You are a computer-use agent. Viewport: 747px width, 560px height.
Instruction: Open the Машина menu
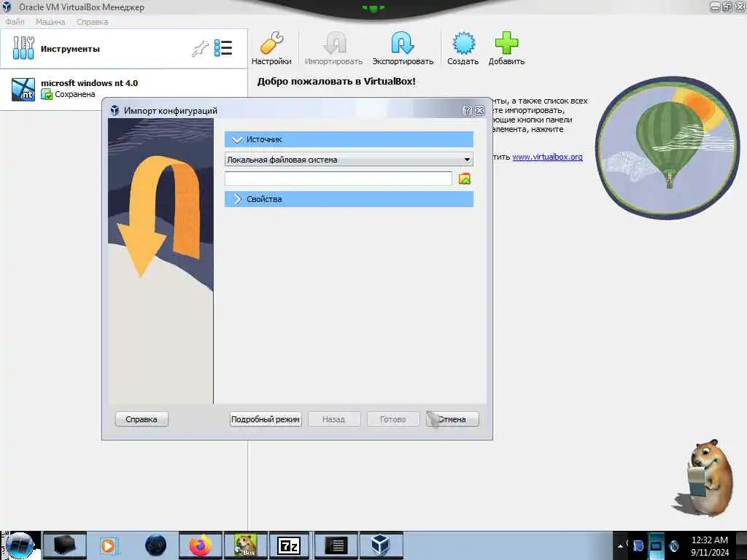50,22
